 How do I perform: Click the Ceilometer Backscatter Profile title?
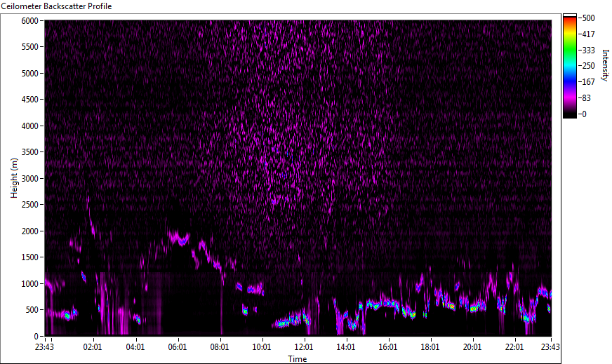tap(56, 6)
